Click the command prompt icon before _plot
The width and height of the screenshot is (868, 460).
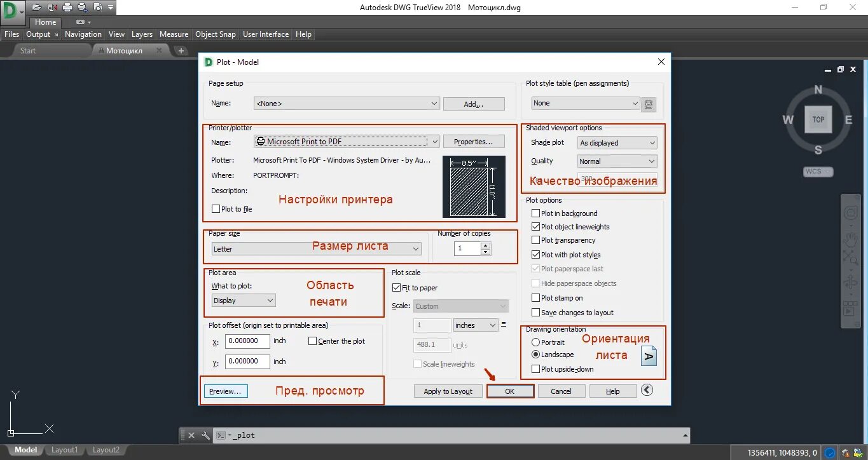[x=221, y=435]
